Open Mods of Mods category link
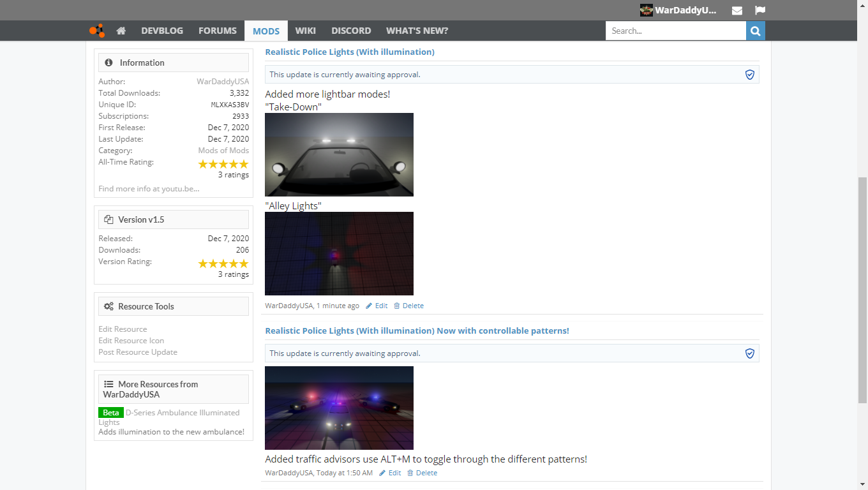 click(223, 151)
